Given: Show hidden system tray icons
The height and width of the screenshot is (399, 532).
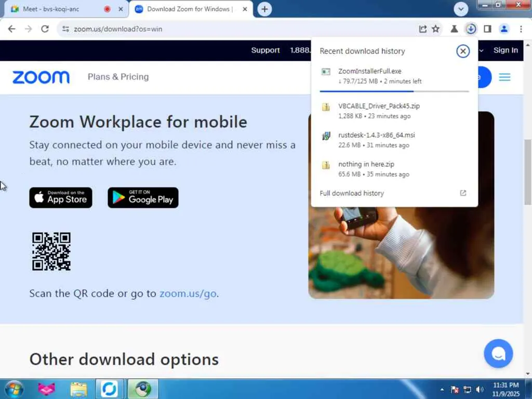Looking at the screenshot, I should (442, 390).
